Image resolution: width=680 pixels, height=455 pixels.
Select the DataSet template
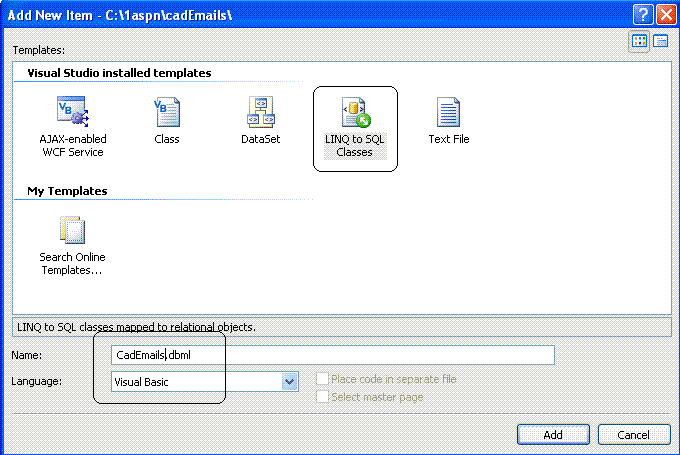coord(260,120)
